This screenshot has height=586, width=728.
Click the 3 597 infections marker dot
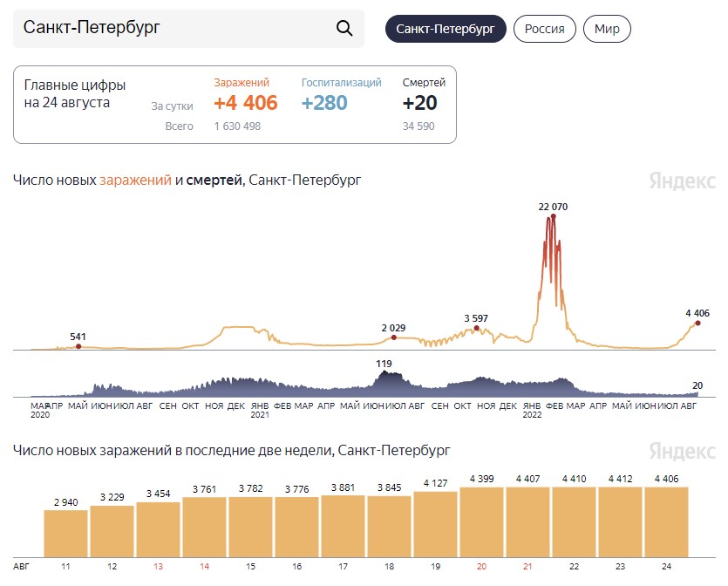tap(476, 328)
